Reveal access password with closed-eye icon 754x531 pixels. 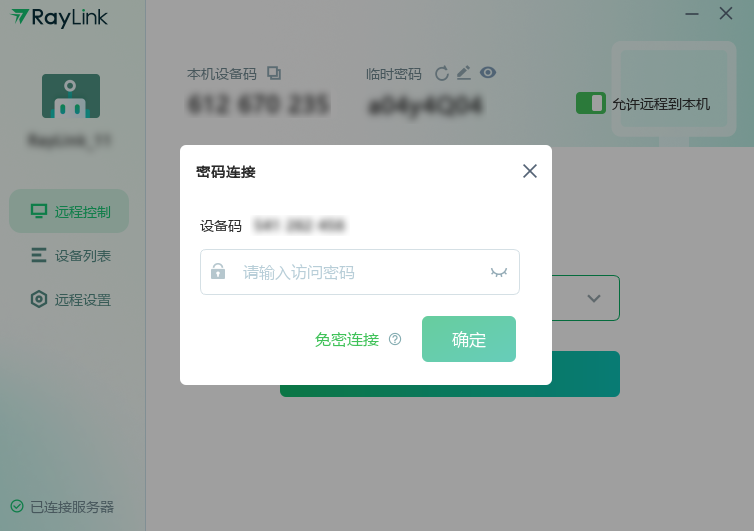(x=499, y=272)
